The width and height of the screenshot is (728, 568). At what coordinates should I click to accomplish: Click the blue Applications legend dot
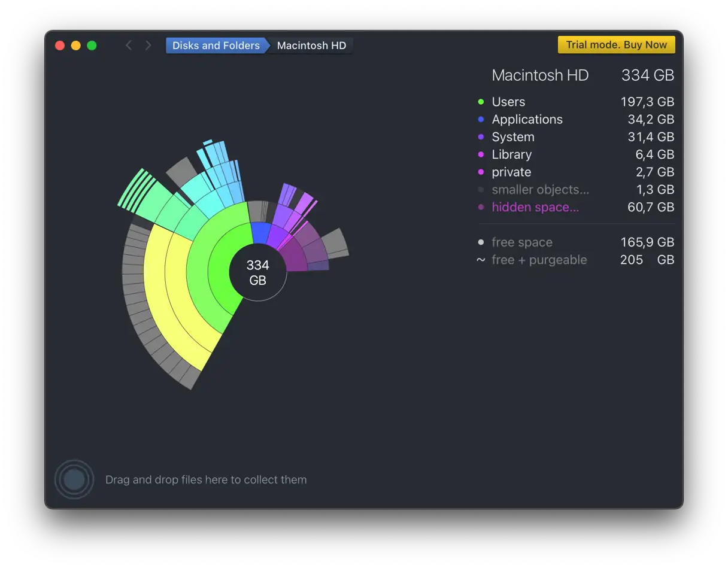coord(481,120)
